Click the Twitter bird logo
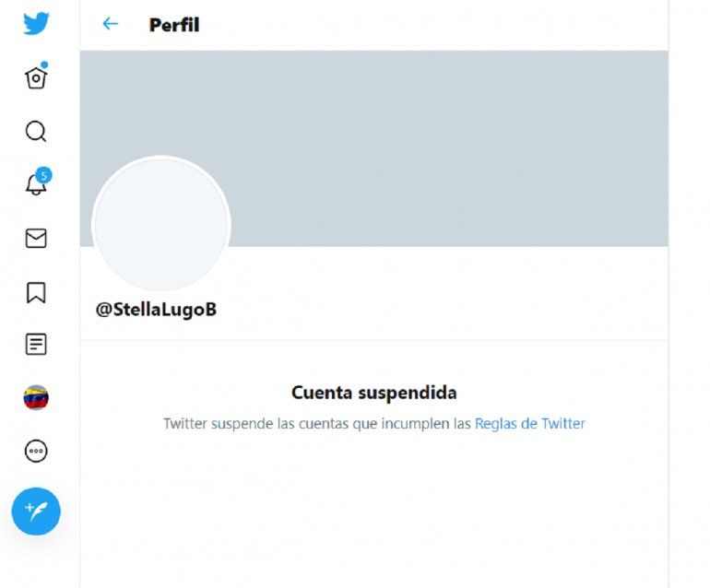This screenshot has width=710, height=588. click(36, 23)
